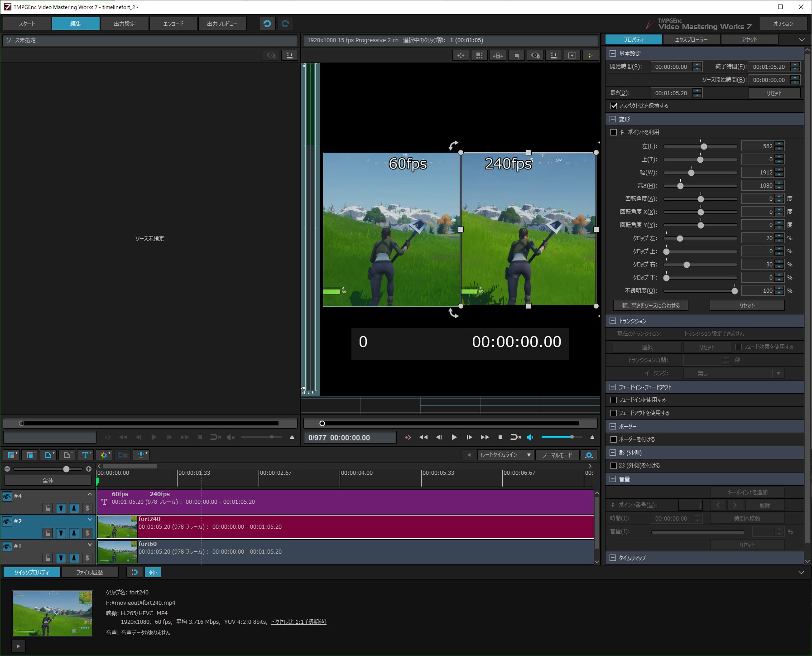Click the add voice recording microphone icon
Image resolution: width=812 pixels, height=656 pixels.
(x=141, y=455)
